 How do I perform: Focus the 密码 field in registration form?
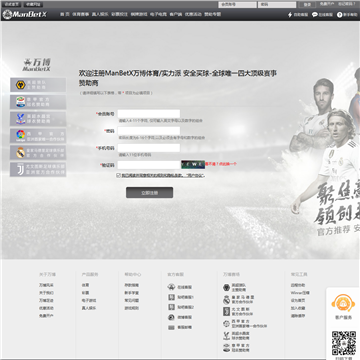(x=149, y=131)
